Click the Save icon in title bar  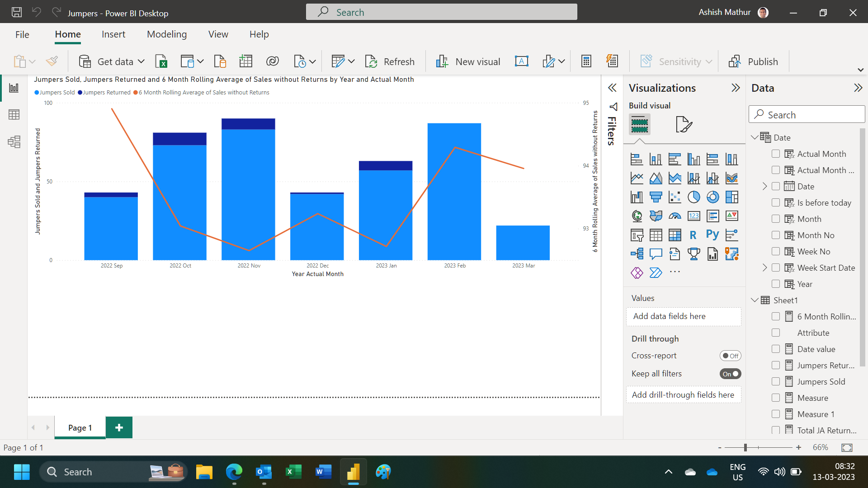(17, 13)
